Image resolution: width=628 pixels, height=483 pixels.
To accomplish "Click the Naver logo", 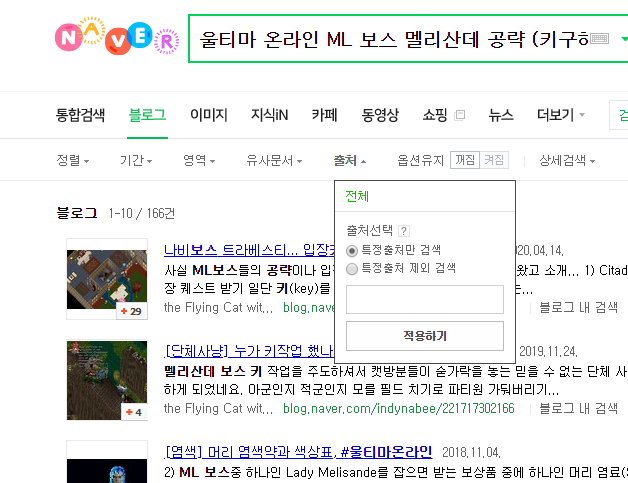I will pyautogui.click(x=117, y=36).
